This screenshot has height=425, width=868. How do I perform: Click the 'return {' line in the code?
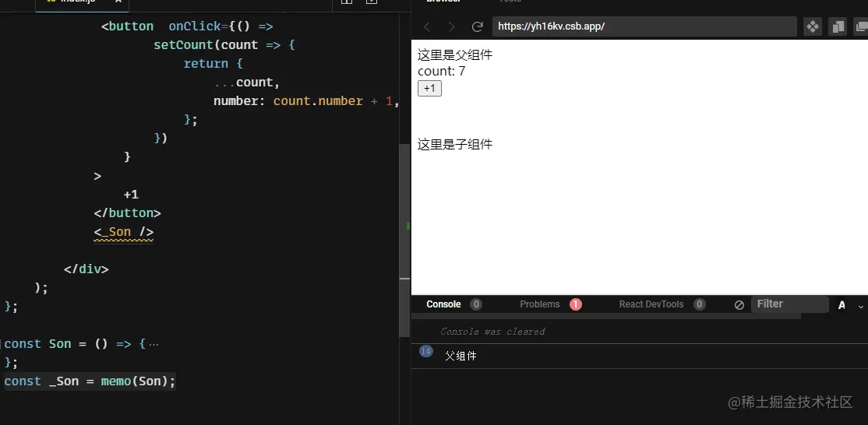[x=213, y=64]
